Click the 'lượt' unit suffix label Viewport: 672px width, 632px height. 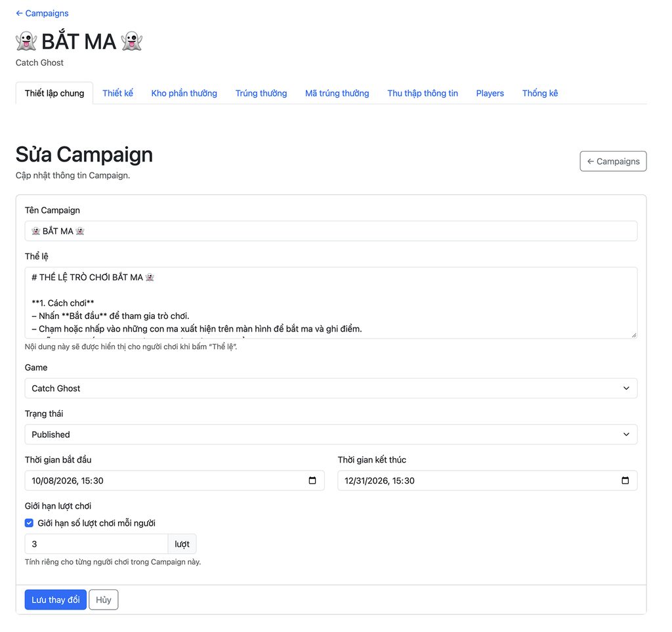[x=182, y=544]
